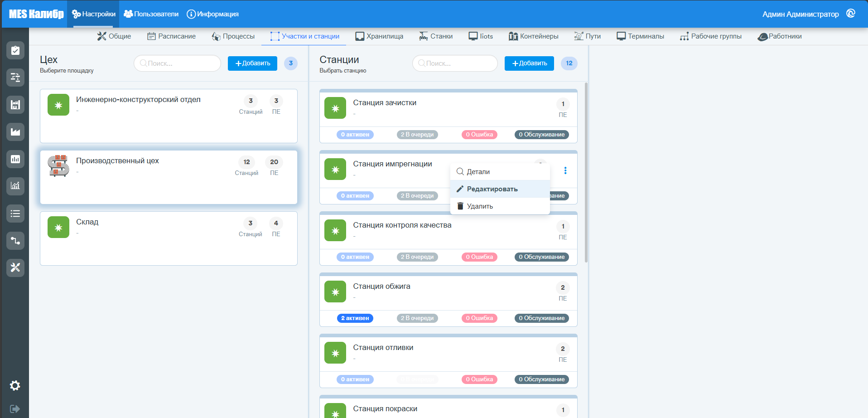Click the green icon of Станция зачистки
This screenshot has height=418, width=868.
tap(335, 108)
